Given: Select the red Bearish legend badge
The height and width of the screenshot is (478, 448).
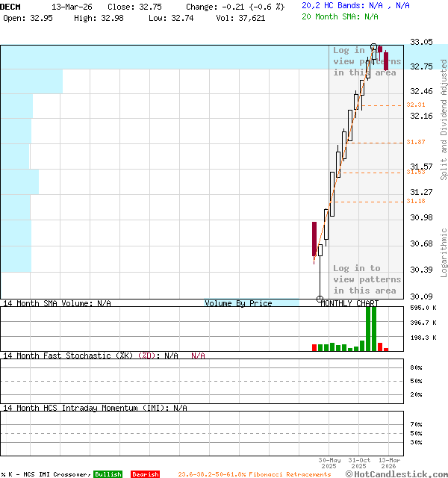Looking at the screenshot, I should [x=145, y=474].
